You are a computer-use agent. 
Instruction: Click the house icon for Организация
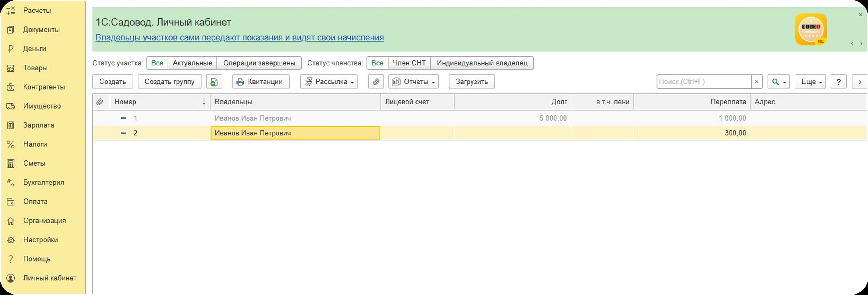pos(11,221)
